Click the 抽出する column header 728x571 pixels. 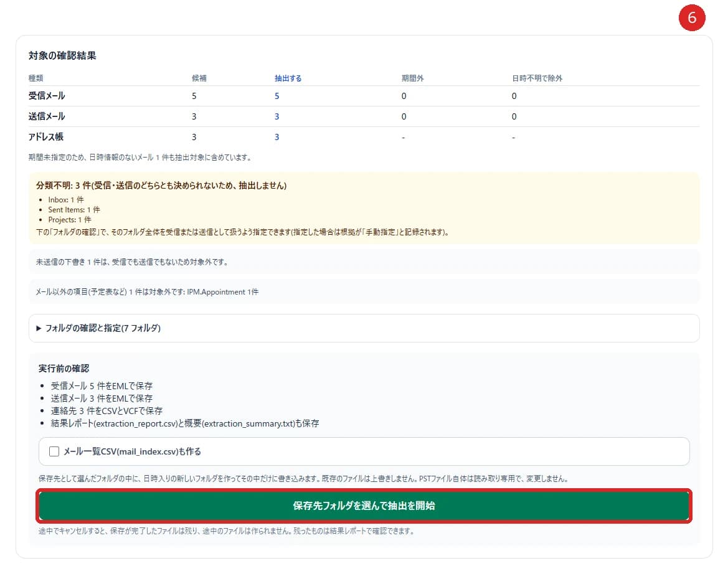coord(288,78)
